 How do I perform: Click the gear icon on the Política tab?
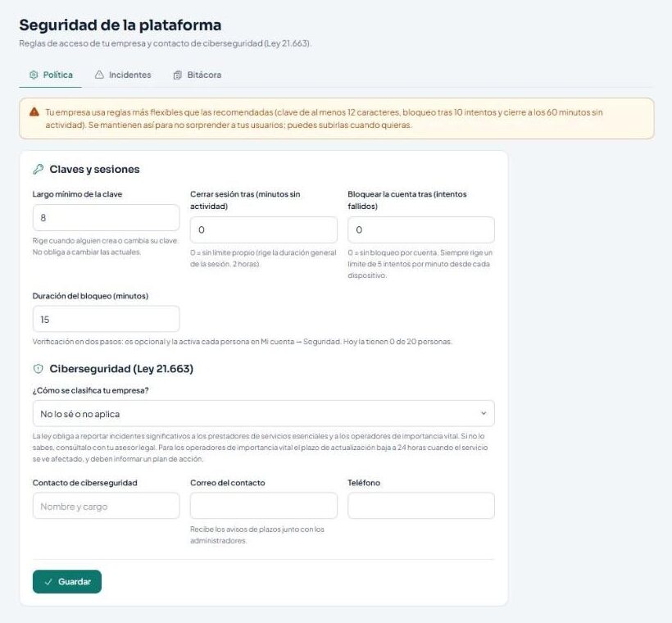pyautogui.click(x=34, y=75)
